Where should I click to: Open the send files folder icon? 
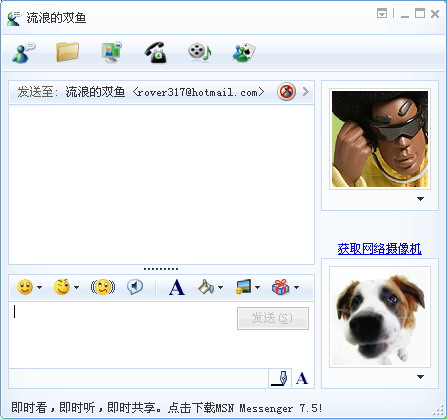tap(67, 52)
